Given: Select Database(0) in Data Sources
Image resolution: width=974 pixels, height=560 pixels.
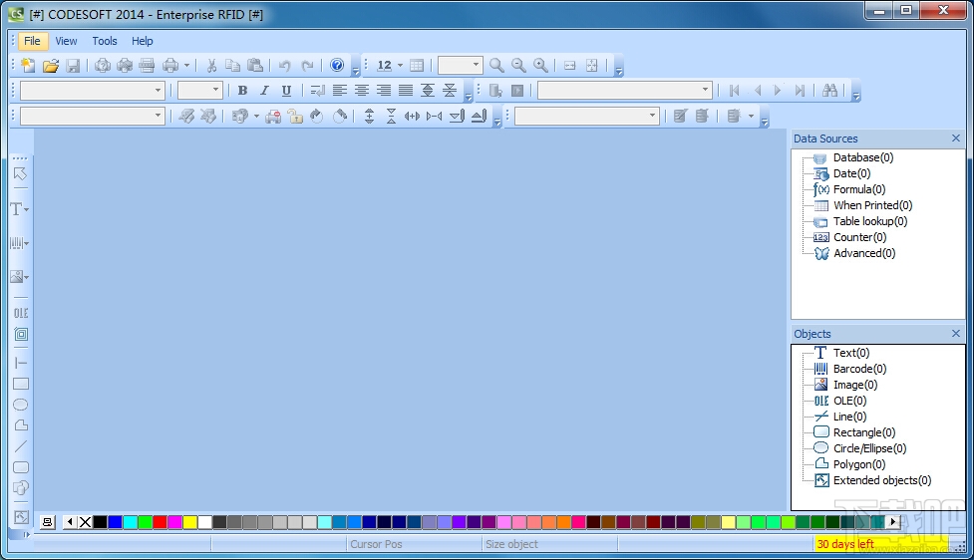Looking at the screenshot, I should point(862,157).
